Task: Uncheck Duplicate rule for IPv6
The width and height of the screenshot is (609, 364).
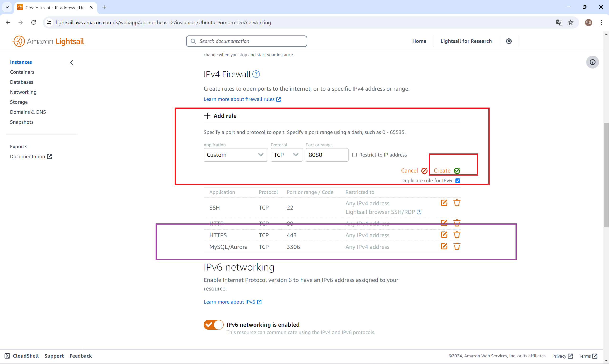Action: coord(458,181)
